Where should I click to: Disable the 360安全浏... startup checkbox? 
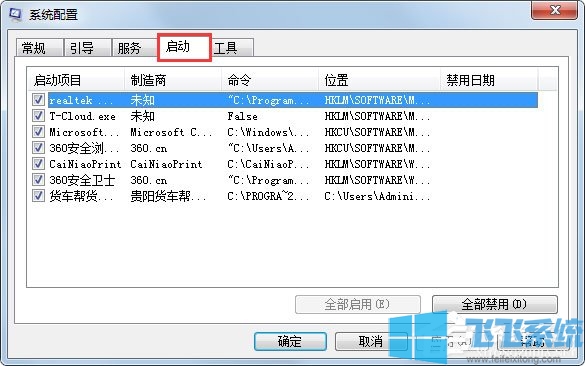tap(38, 148)
